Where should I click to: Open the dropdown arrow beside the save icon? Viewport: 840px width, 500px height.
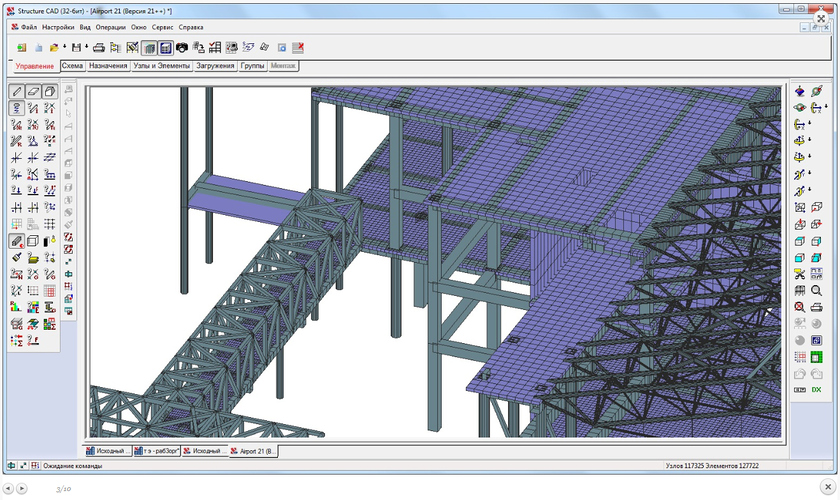tap(85, 47)
